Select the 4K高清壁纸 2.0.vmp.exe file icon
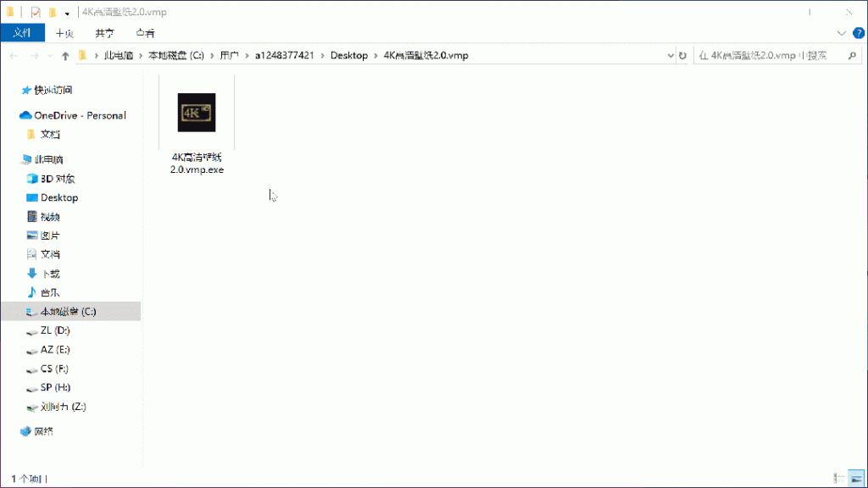The image size is (868, 488). tap(197, 113)
